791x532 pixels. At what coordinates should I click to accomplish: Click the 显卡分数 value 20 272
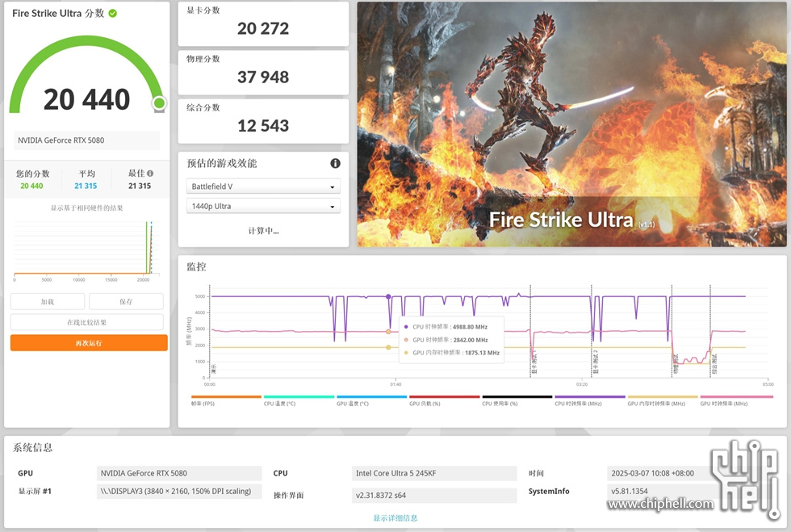[x=263, y=29]
